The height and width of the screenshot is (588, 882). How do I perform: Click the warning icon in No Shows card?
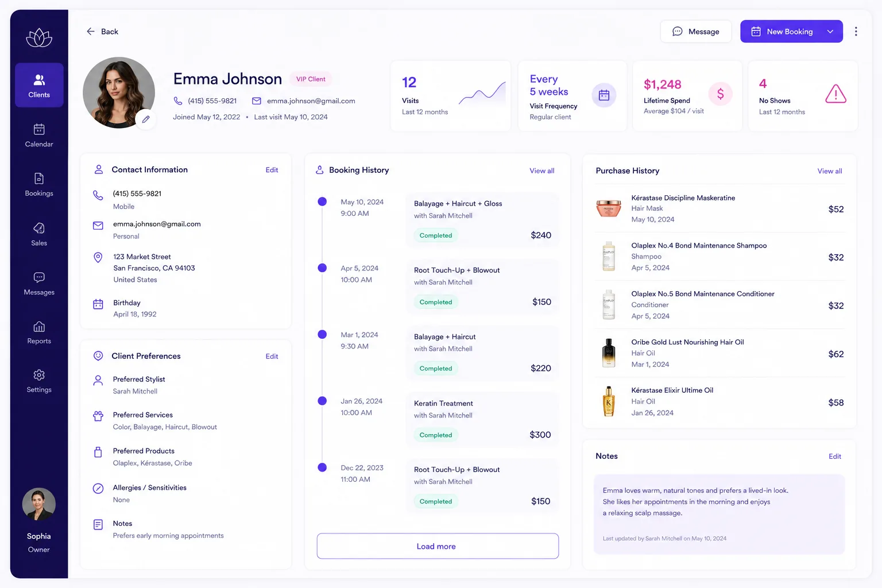(835, 94)
